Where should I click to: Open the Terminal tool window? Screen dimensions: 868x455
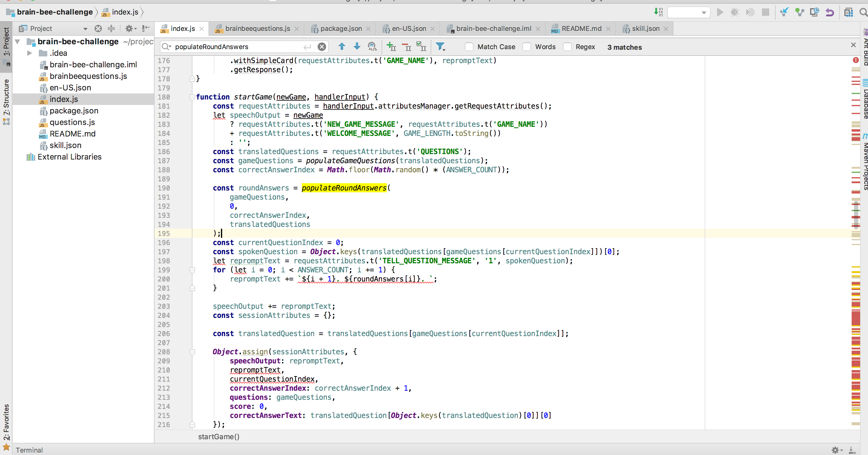click(x=29, y=450)
